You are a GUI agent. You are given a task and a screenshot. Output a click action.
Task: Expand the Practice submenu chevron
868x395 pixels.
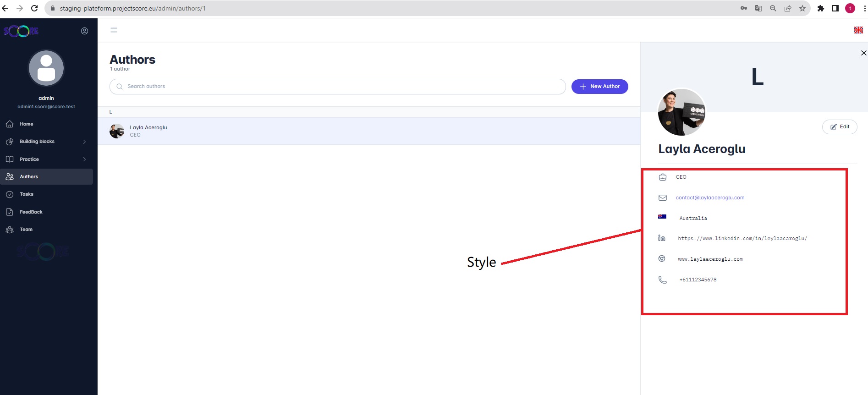[84, 159]
